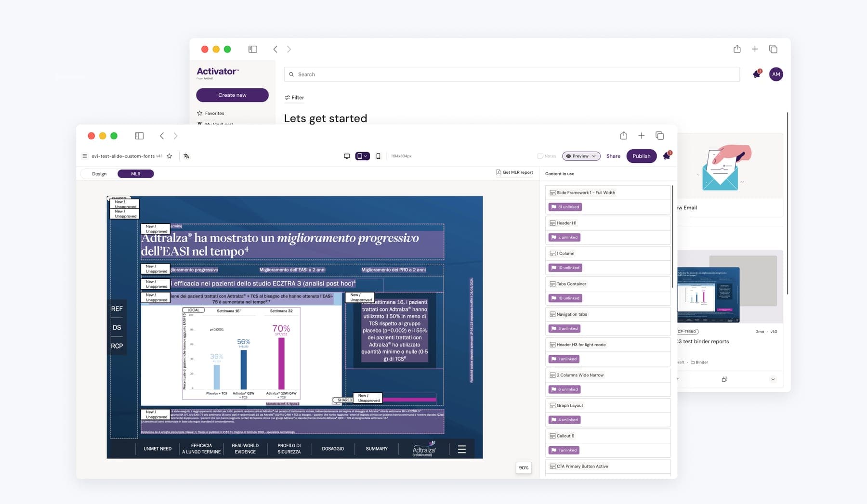The height and width of the screenshot is (504, 867).
Task: Switch to mobile phone device view
Action: (x=378, y=156)
